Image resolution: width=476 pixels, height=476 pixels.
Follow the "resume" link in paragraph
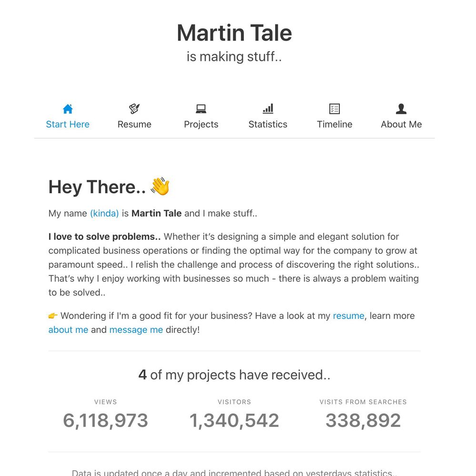348,316
